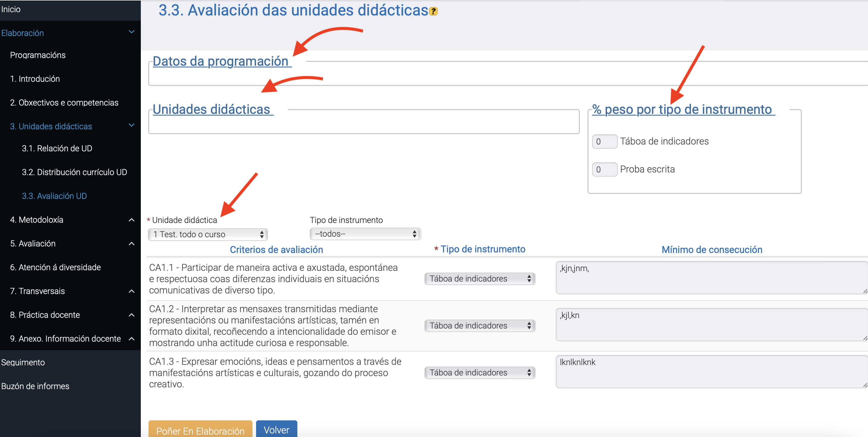Image resolution: width=868 pixels, height=437 pixels.
Task: Open 3.1. Relación de UD
Action: point(57,148)
